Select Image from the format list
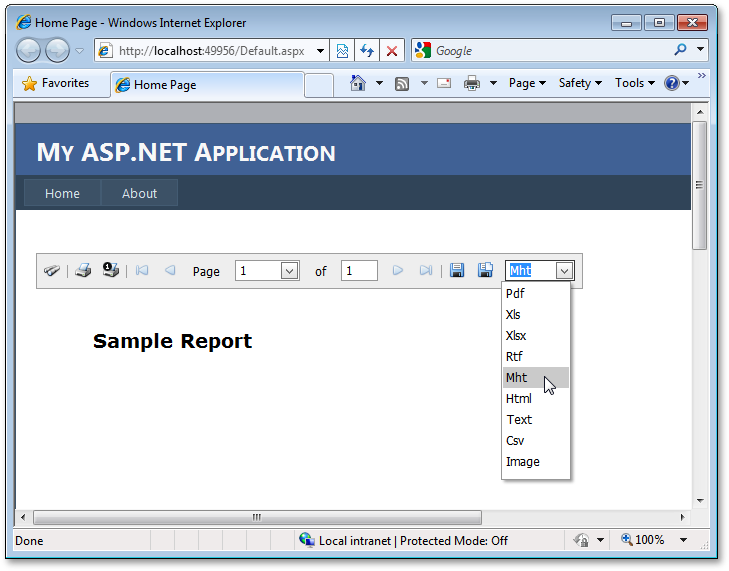Screen dimensions: 729x571 click(536, 462)
